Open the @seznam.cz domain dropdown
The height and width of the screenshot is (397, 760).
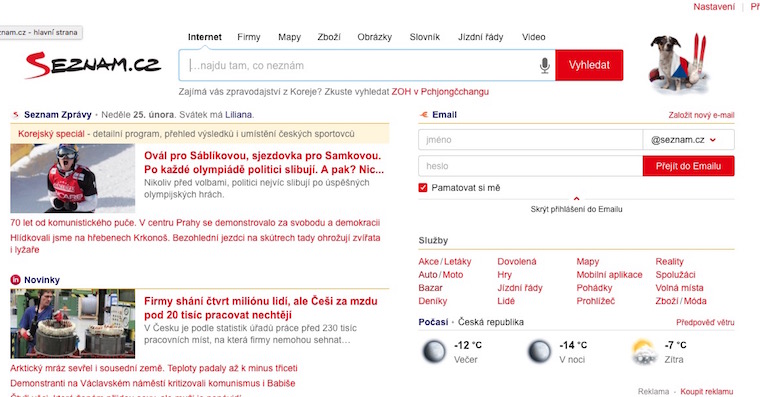coord(688,140)
